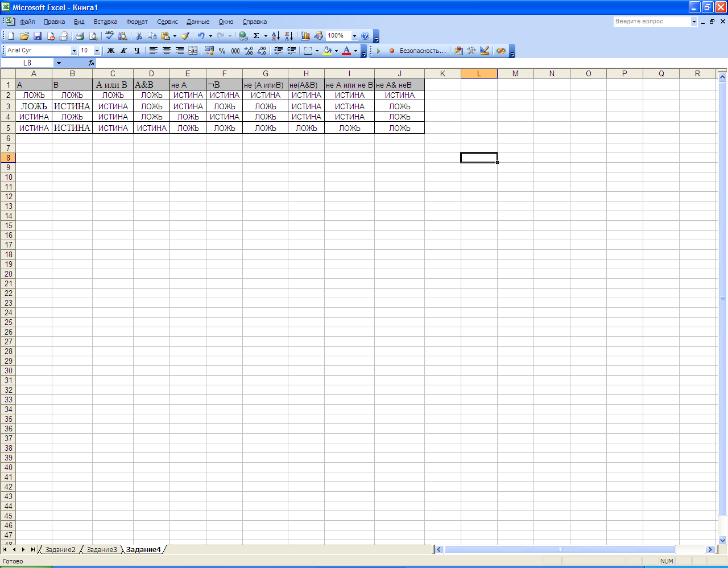Undo the last action
728x568 pixels.
201,36
